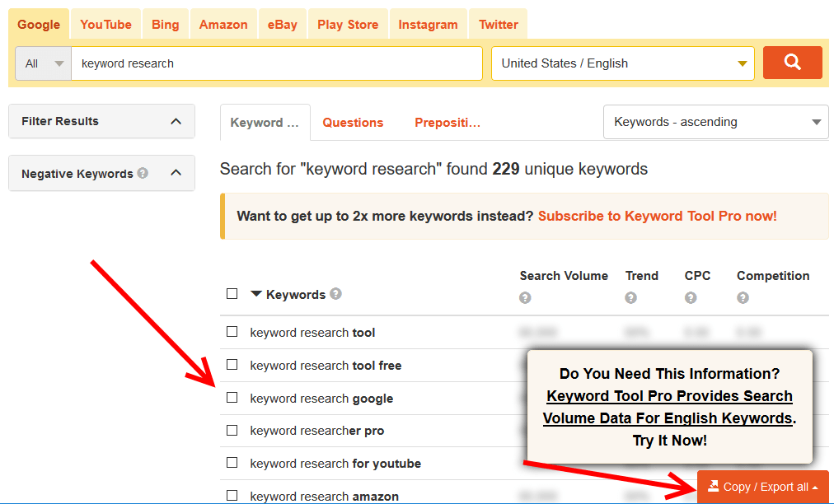Click the orange magnifier search button

point(792,63)
